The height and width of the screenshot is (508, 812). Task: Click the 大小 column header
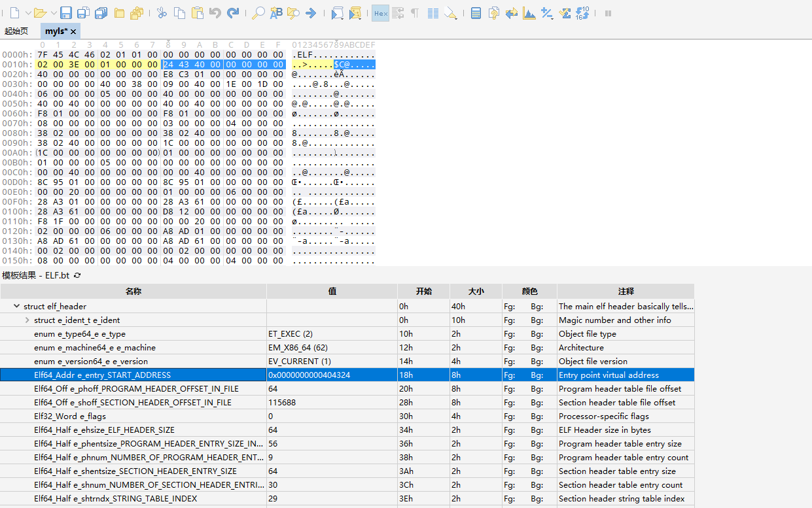pyautogui.click(x=476, y=291)
